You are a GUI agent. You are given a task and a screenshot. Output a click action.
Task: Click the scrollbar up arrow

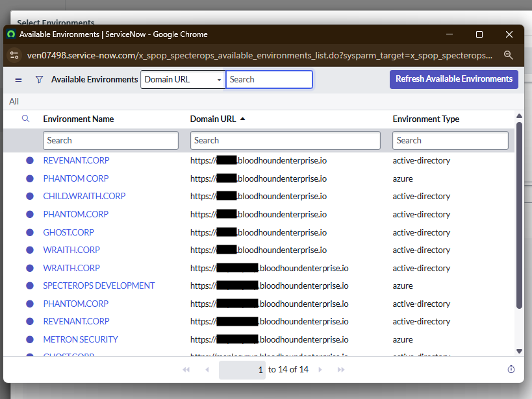[x=519, y=116]
